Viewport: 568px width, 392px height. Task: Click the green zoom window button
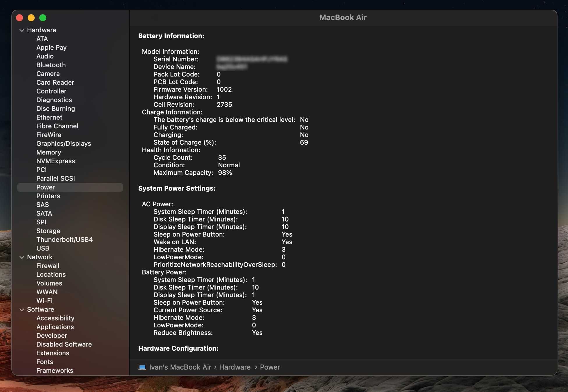43,18
